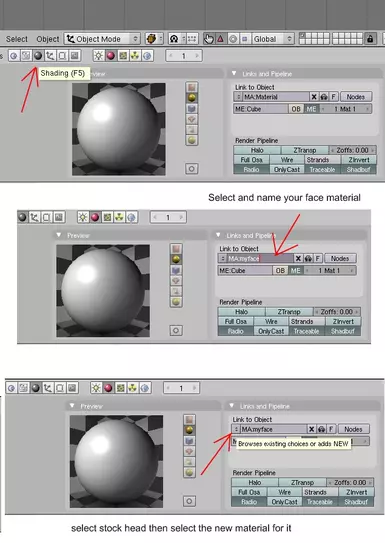Click the hand manipulator icon in 3D header
385x543 pixels.
tap(209, 39)
